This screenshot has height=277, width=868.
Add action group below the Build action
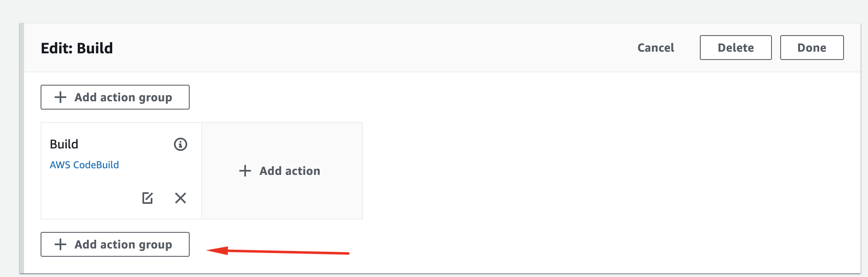coord(115,244)
